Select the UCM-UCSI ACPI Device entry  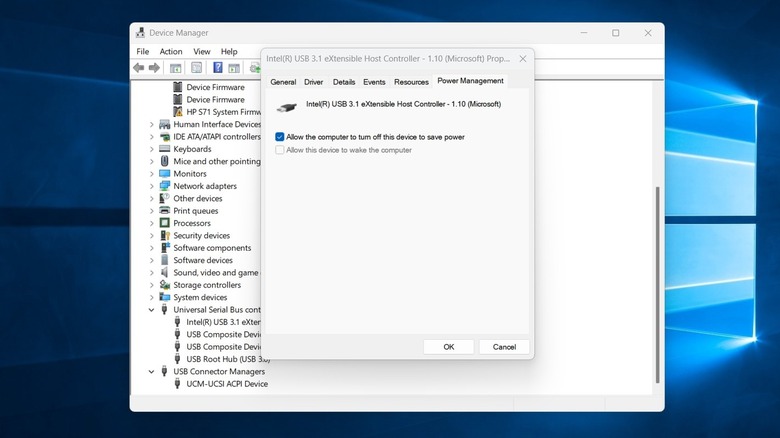pos(227,384)
